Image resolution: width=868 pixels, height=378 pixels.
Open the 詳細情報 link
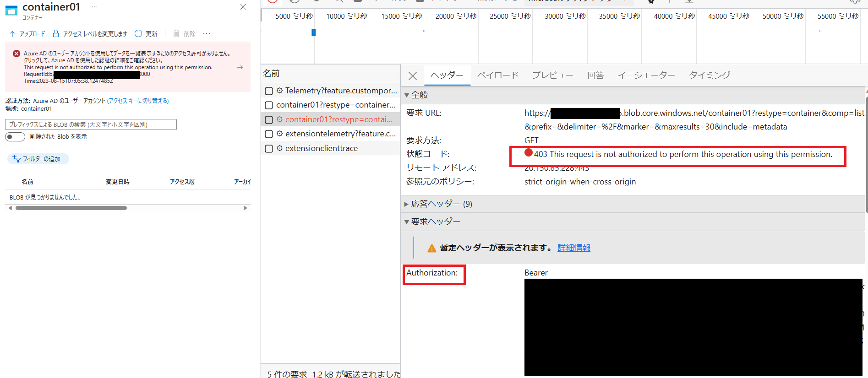(x=574, y=248)
